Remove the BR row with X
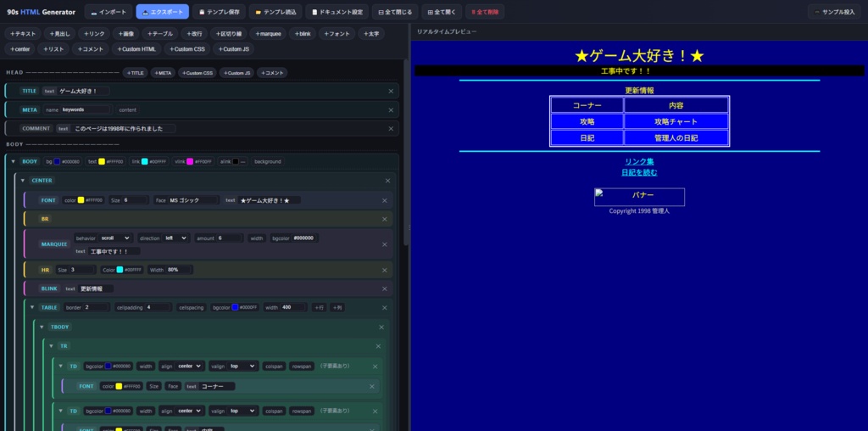This screenshot has width=868, height=431. 385,219
